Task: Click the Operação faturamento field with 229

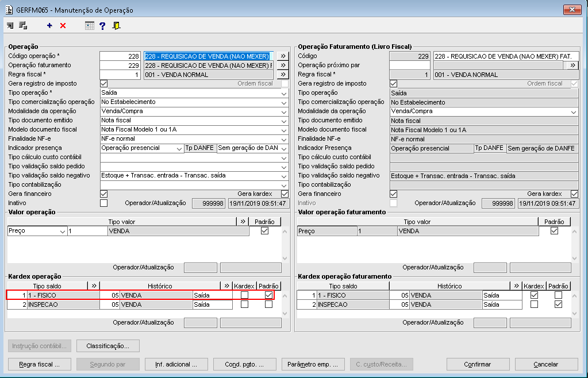Action: click(x=120, y=65)
